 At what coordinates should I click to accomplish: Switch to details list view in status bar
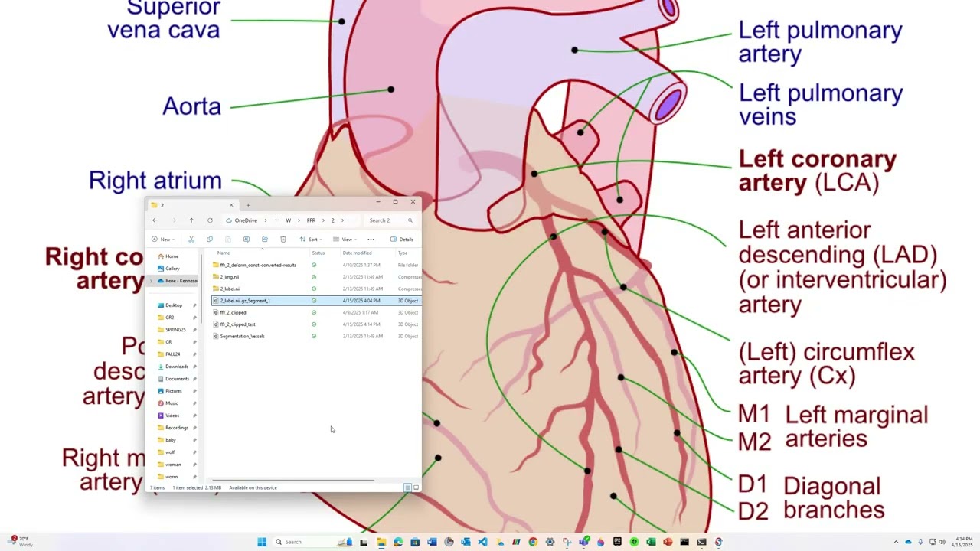[x=407, y=487]
